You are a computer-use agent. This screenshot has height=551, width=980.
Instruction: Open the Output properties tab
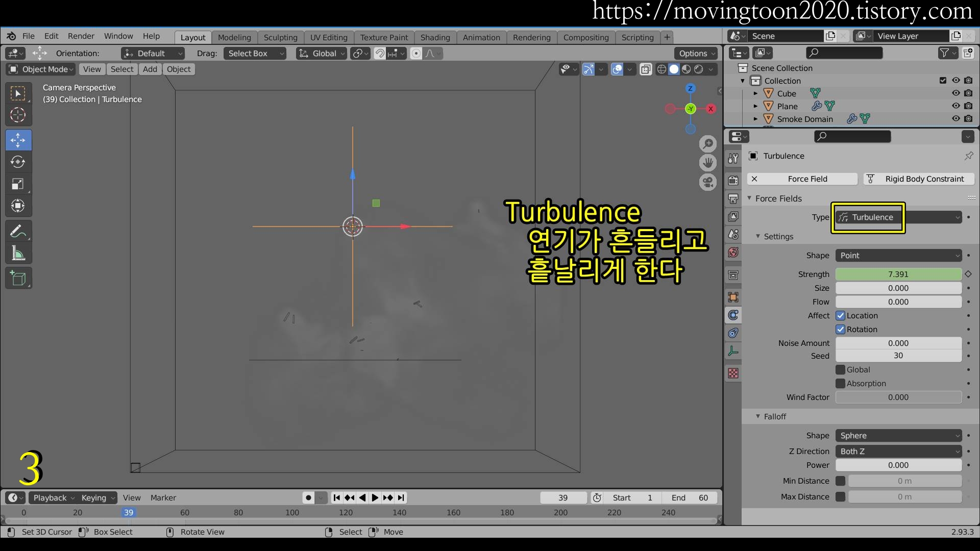pos(733,198)
